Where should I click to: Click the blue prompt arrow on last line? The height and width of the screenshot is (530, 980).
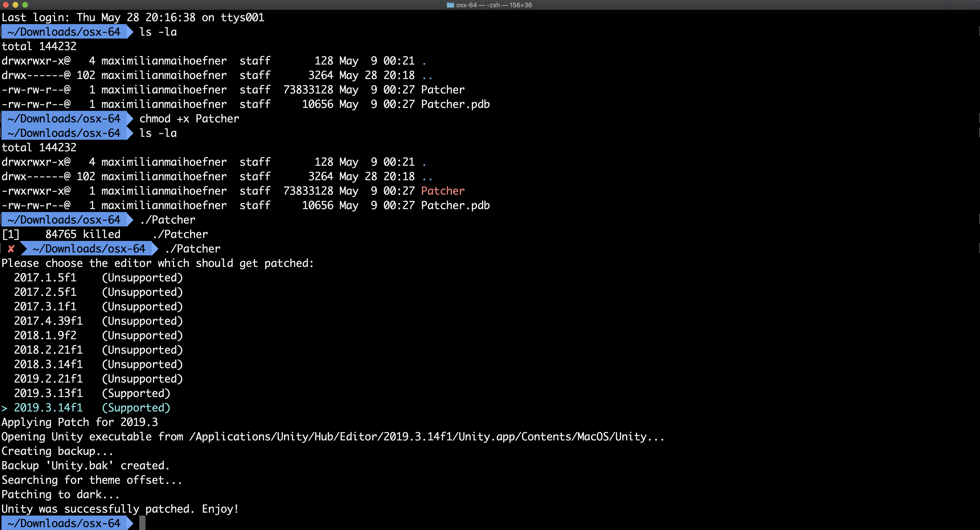pos(130,523)
